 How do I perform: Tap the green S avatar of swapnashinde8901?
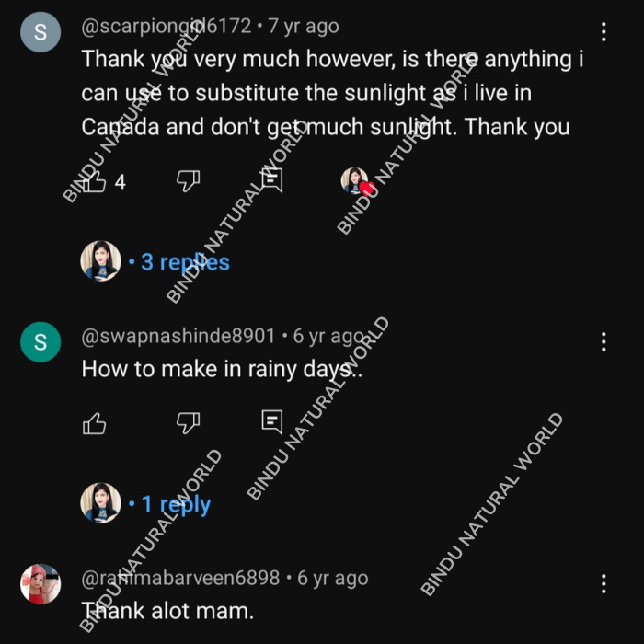(x=40, y=342)
